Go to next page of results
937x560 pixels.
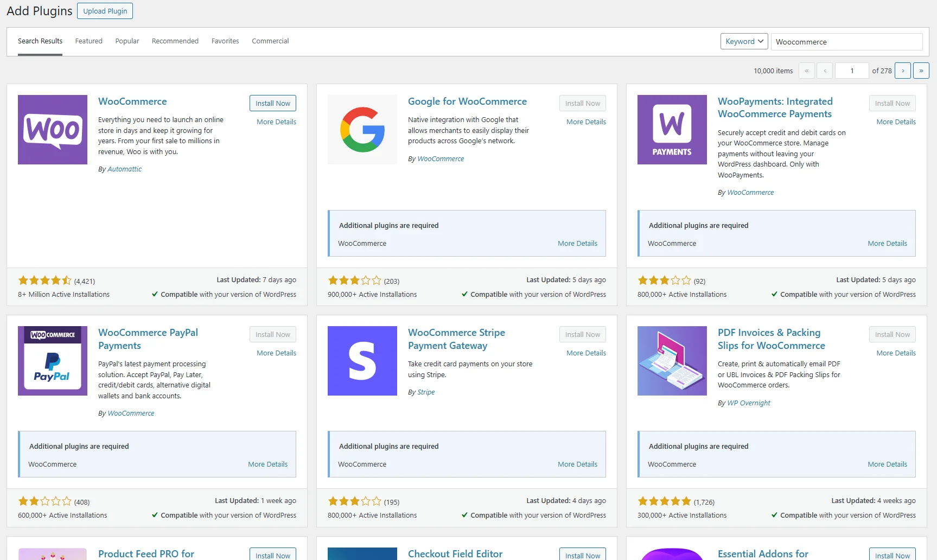(903, 71)
